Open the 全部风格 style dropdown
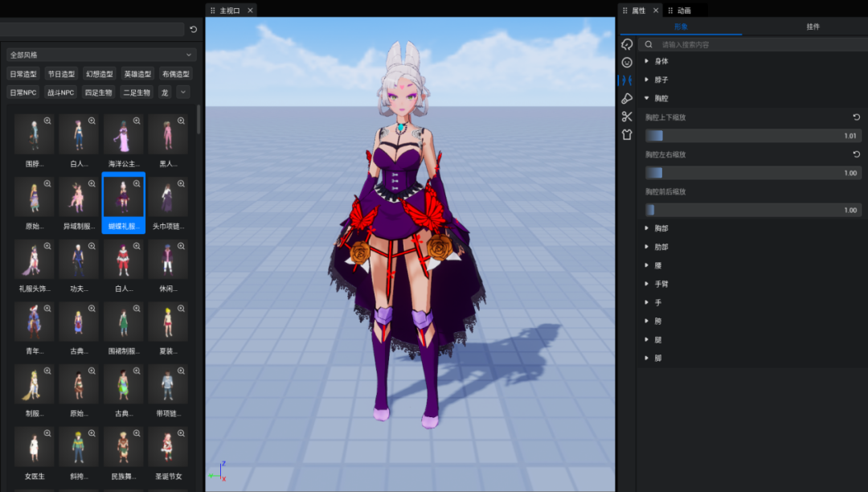868x492 pixels. coord(100,55)
